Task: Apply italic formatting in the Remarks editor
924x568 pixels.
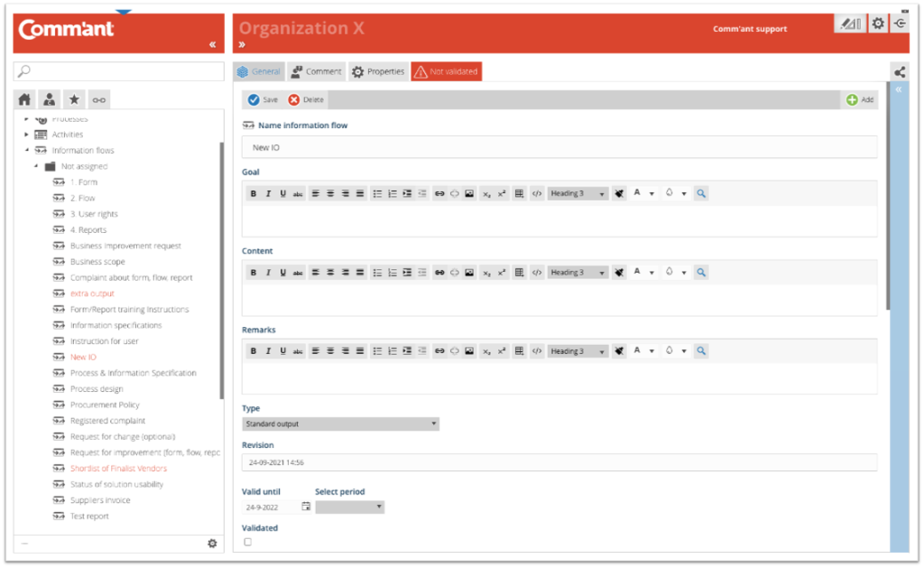Action: point(267,350)
